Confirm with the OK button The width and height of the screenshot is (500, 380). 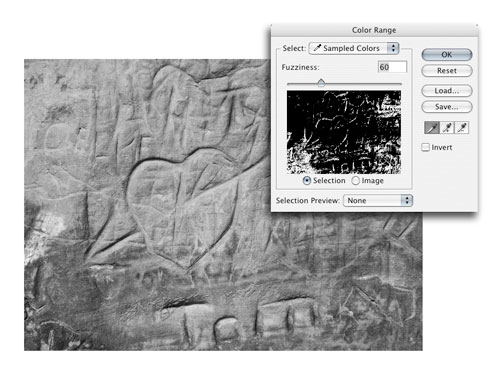[x=447, y=55]
